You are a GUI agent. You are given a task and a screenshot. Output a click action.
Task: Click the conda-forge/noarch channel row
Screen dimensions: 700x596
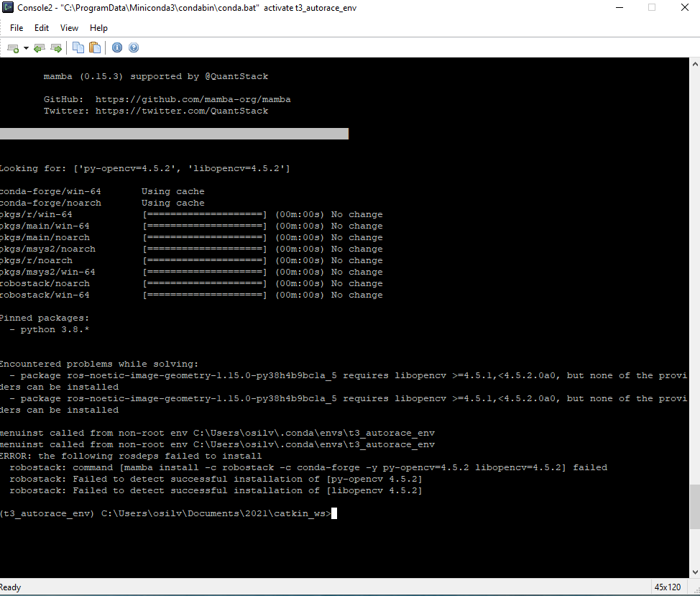pos(102,203)
